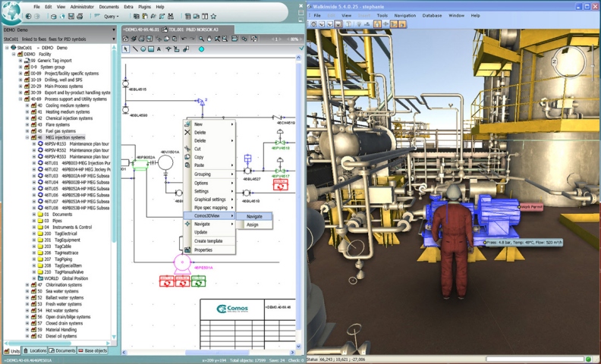Select the line drawing tool

tap(135, 49)
